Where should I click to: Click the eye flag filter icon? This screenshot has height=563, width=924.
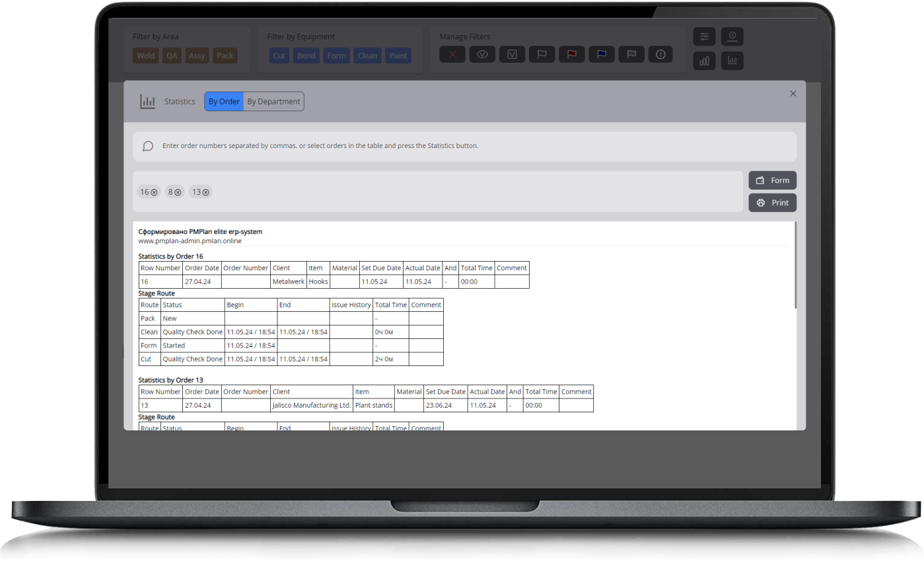[481, 54]
